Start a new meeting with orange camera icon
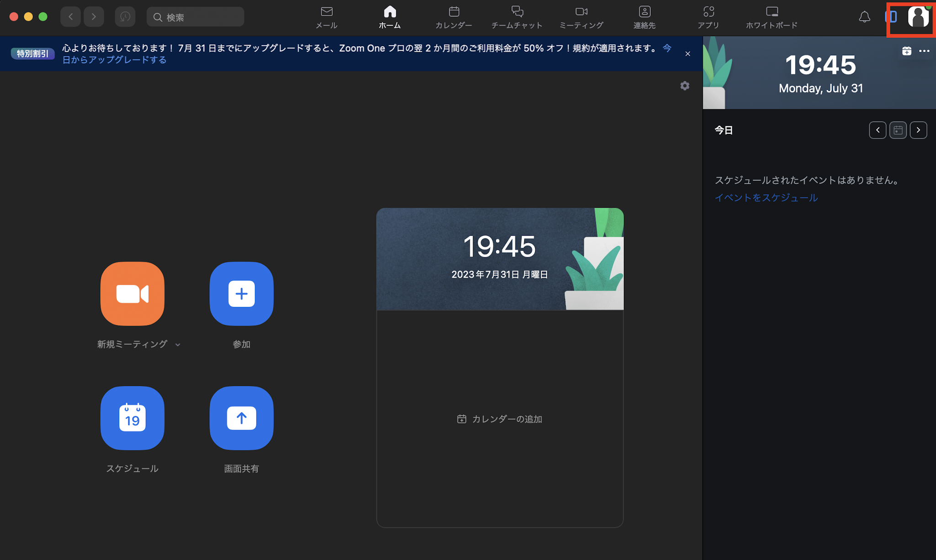 point(132,294)
